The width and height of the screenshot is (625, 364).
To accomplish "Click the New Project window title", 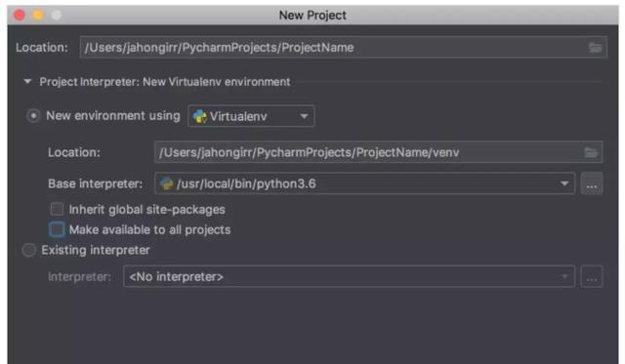I will [312, 16].
